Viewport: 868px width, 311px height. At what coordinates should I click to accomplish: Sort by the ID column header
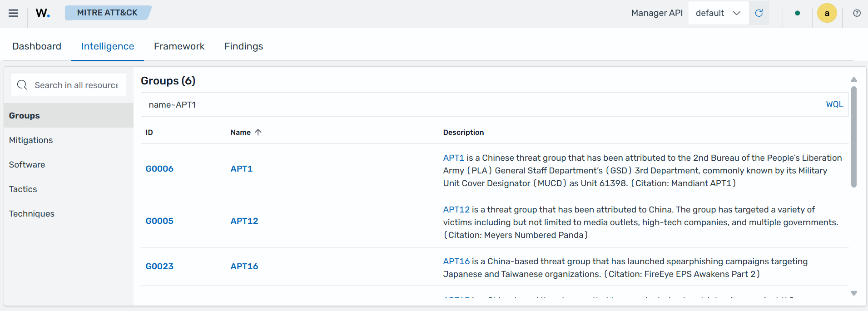(x=149, y=133)
